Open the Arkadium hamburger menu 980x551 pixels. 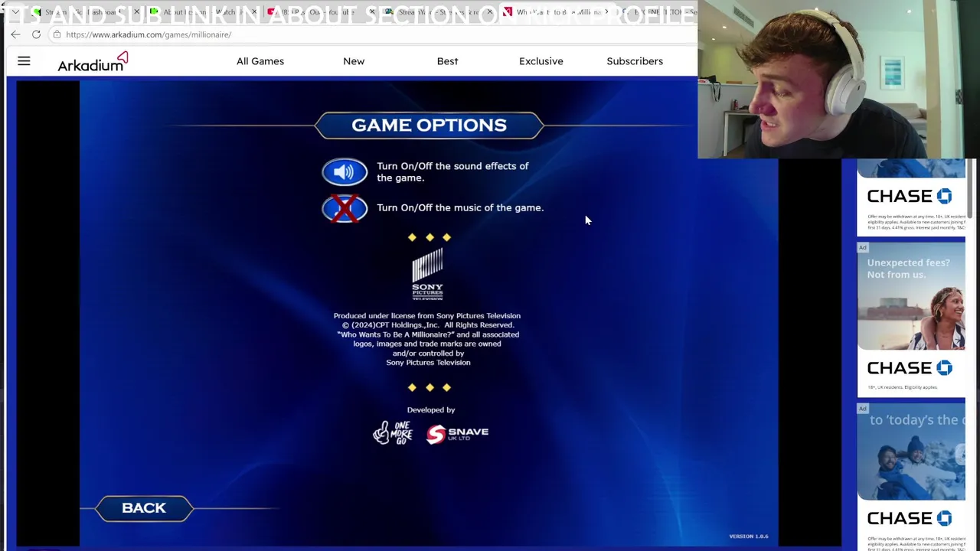pyautogui.click(x=24, y=61)
